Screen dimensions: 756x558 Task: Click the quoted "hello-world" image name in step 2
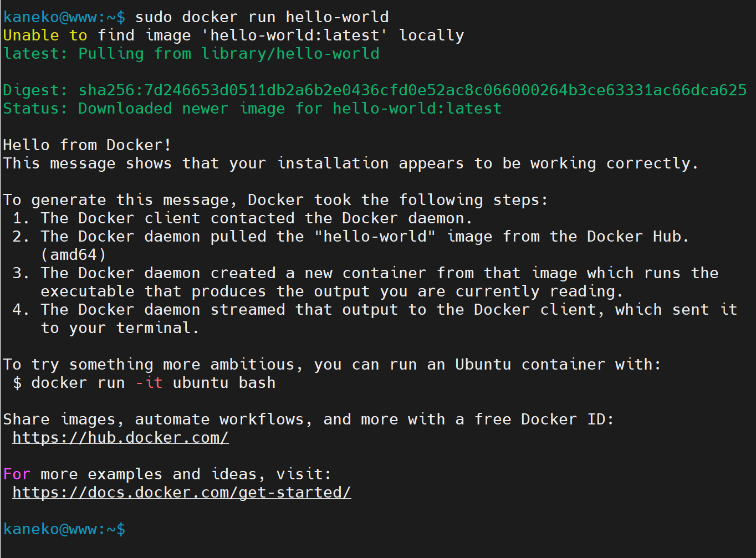tap(375, 237)
